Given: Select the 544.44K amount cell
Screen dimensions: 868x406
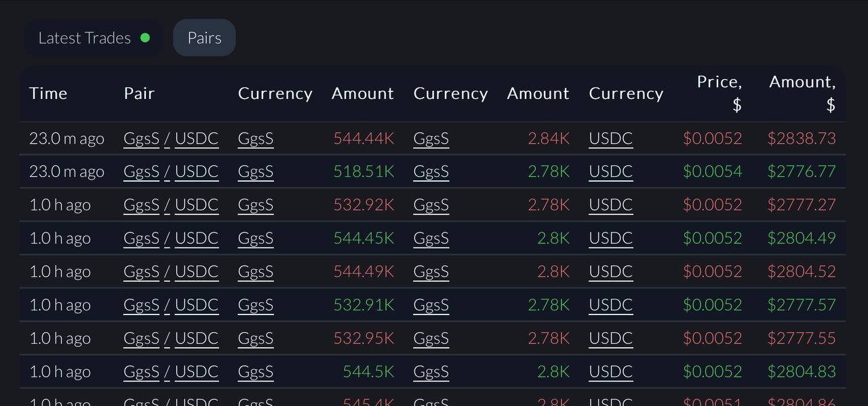Looking at the screenshot, I should [363, 139].
